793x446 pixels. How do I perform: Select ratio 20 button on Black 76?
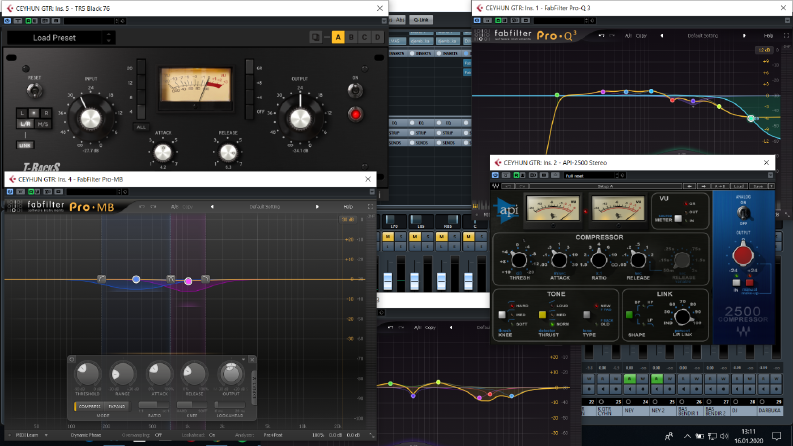[x=141, y=68]
